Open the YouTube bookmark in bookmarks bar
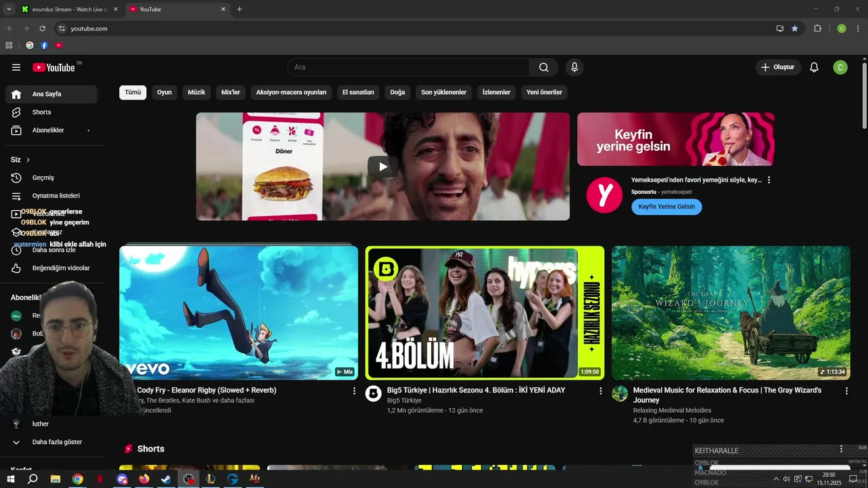The width and height of the screenshot is (868, 488). click(59, 45)
